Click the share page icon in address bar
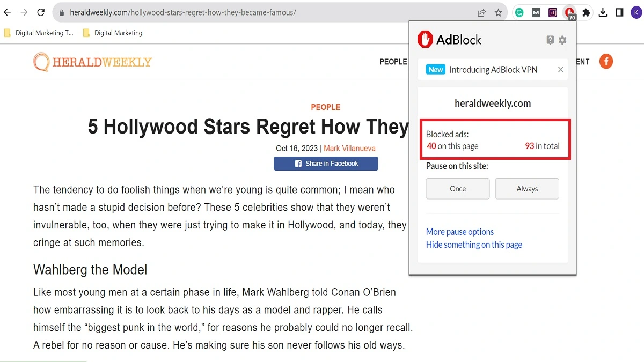Screen dimensions: 644x362 point(482,13)
